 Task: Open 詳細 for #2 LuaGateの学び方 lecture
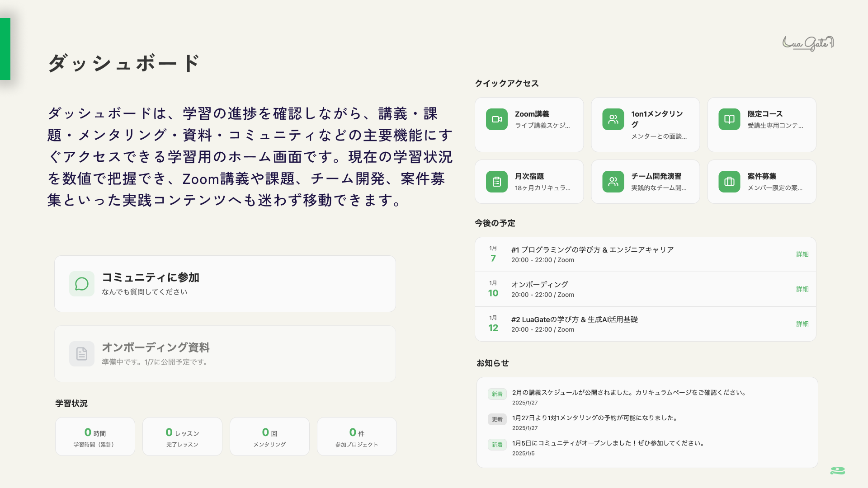pyautogui.click(x=802, y=324)
